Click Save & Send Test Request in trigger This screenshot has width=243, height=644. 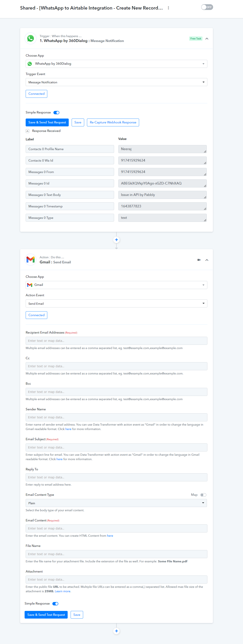point(47,123)
